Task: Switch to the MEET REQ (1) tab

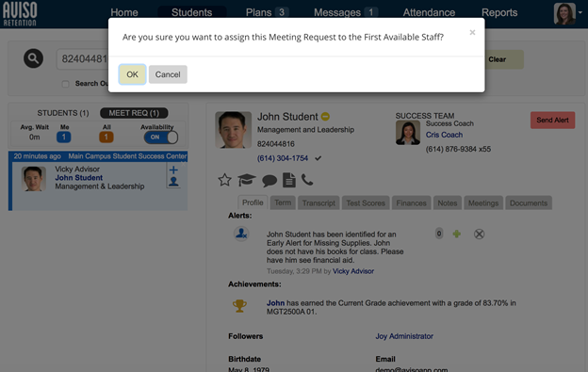Action: [x=134, y=113]
